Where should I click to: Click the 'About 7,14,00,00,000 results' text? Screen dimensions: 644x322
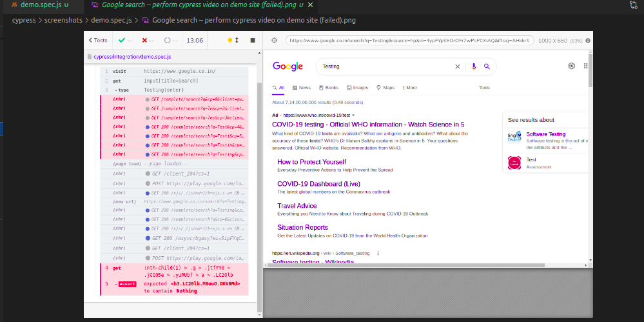(317, 103)
